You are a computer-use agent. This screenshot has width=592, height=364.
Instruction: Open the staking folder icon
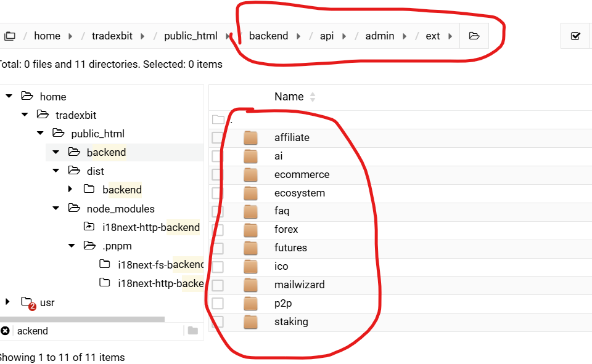tap(250, 322)
